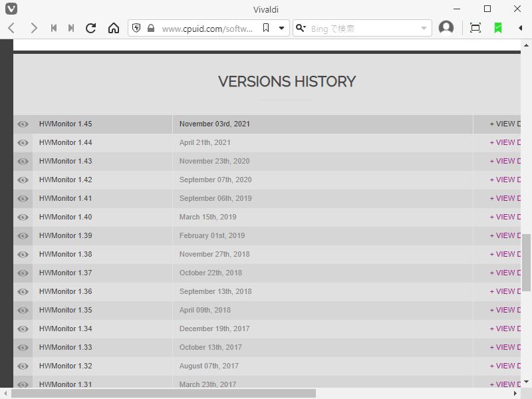
Task: Click the date August 07th, 2017
Action: [209, 366]
